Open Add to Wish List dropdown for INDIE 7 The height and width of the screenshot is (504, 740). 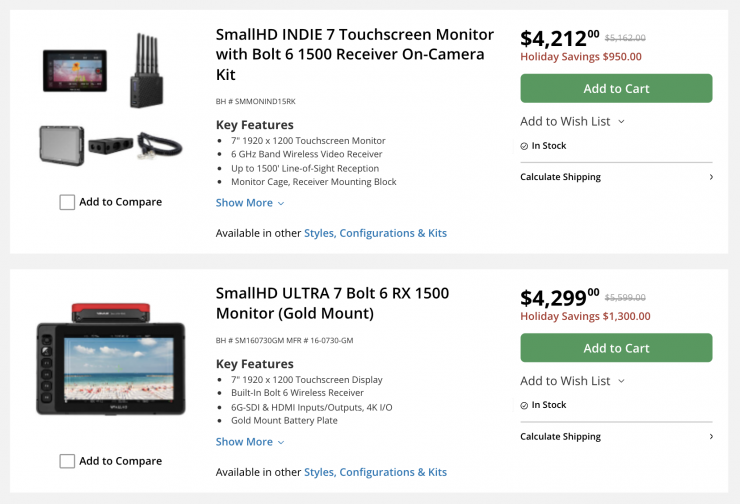pos(572,121)
